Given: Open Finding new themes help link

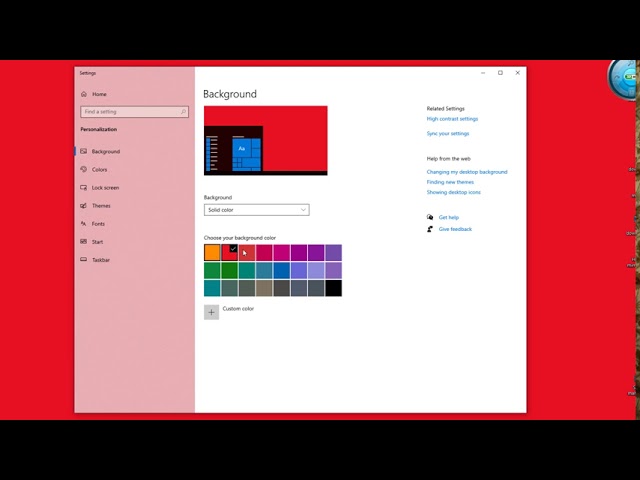Looking at the screenshot, I should point(450,182).
